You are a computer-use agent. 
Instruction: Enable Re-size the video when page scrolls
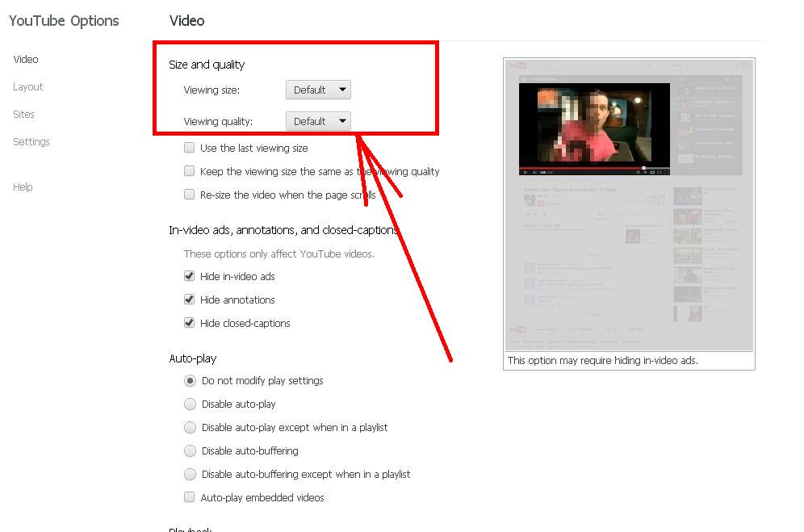[x=189, y=195]
